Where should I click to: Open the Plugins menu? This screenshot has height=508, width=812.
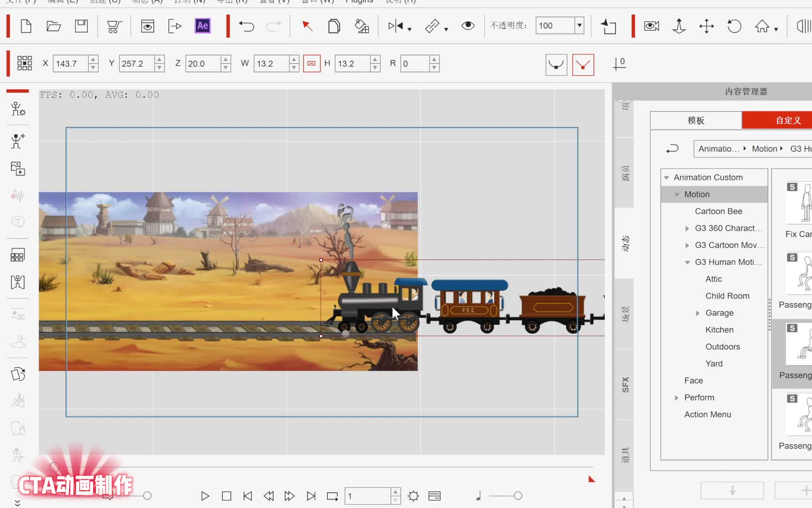tap(359, 2)
